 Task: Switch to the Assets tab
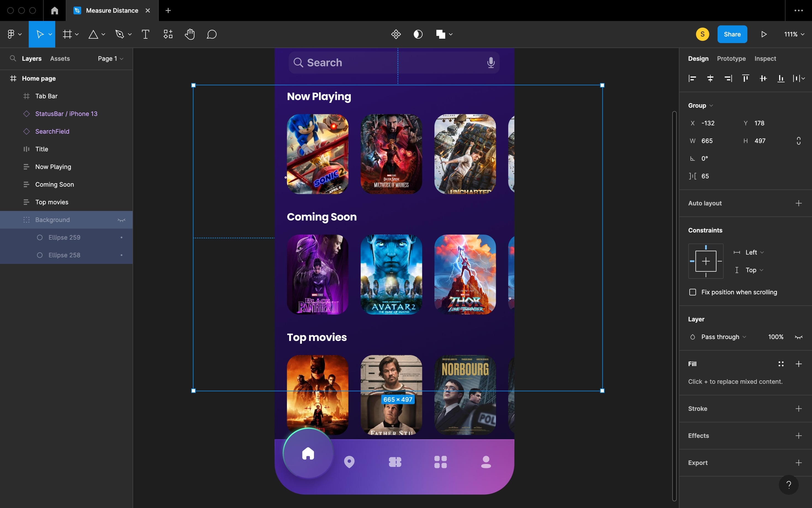coord(60,59)
